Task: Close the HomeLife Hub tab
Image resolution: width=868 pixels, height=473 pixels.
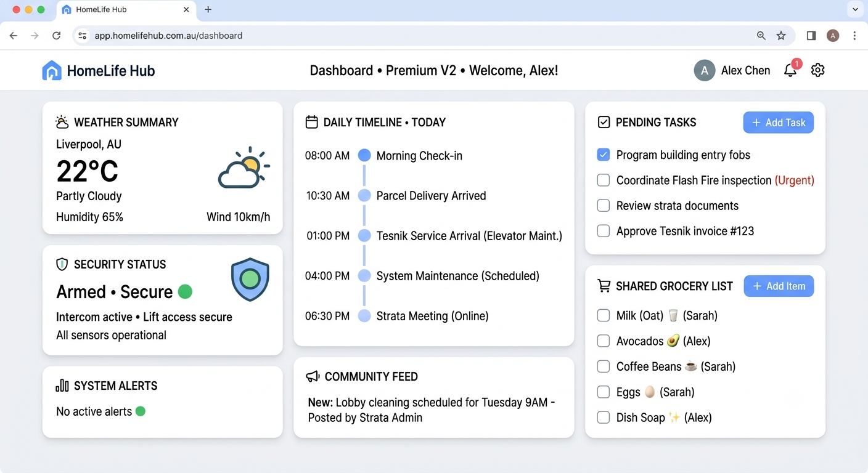Action: [x=186, y=10]
